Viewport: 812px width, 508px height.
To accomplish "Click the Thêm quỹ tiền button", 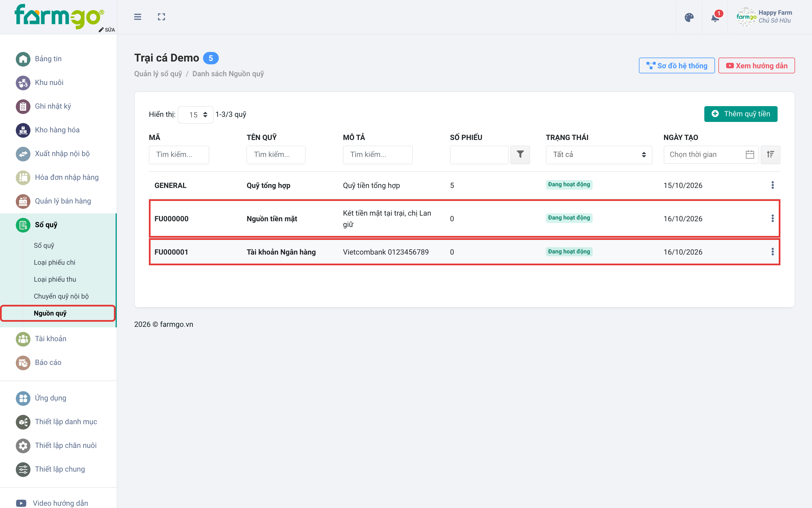I will (741, 114).
